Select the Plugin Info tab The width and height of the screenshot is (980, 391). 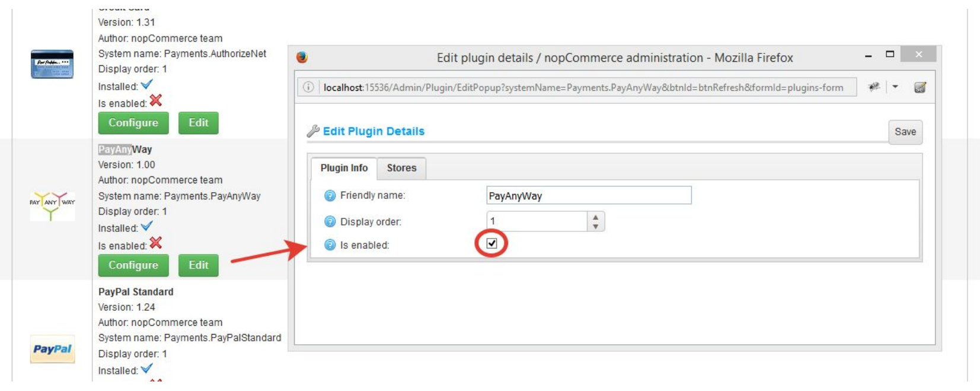point(344,168)
